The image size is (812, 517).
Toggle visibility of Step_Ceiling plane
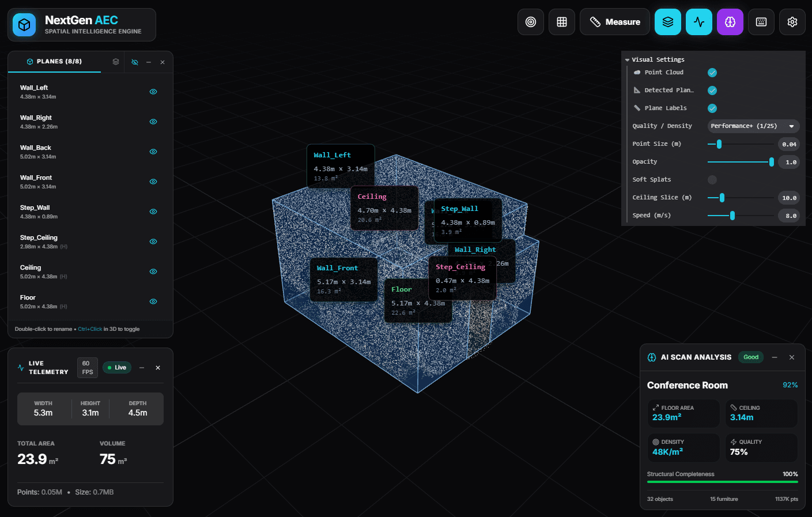pyautogui.click(x=153, y=241)
